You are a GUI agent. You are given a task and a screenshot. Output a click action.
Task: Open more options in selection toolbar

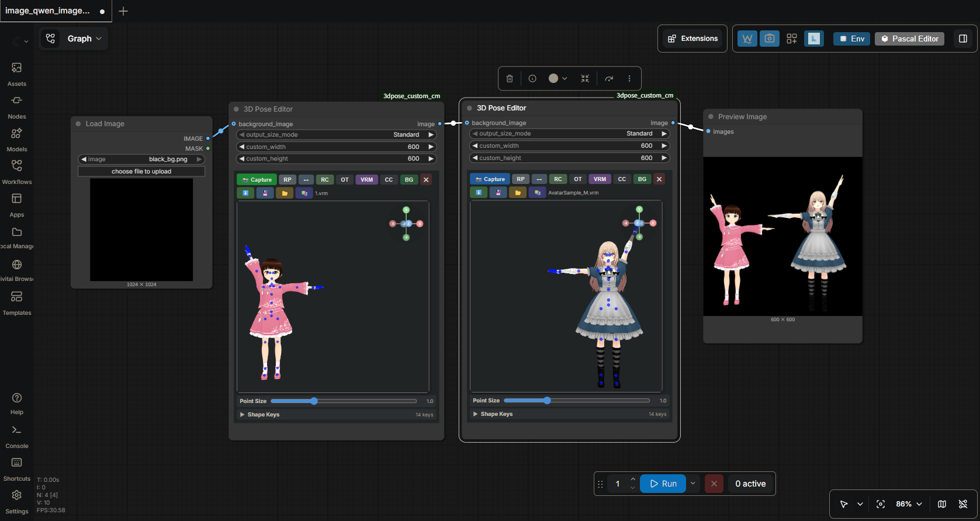[629, 78]
